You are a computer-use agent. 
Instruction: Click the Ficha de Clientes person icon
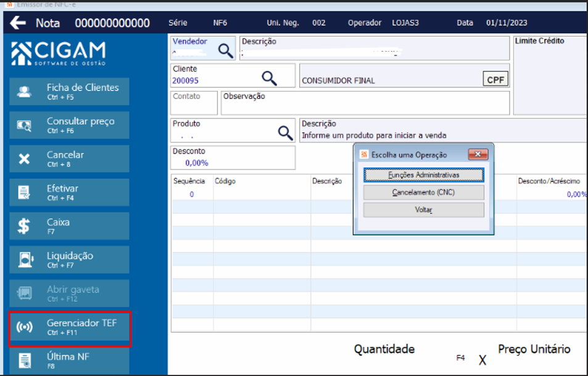click(25, 91)
